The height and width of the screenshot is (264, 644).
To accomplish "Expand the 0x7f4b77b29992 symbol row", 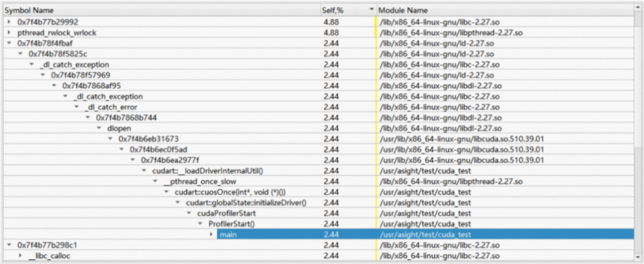I will click(9, 22).
